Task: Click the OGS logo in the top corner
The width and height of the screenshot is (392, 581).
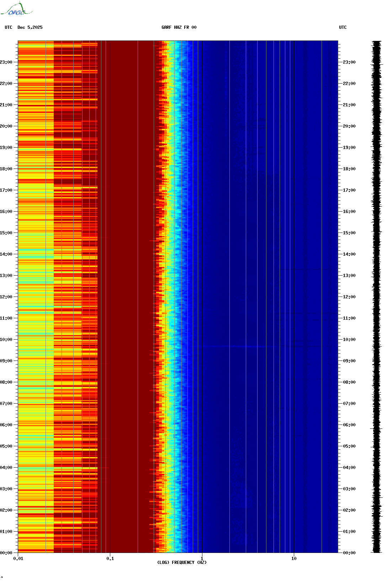Action: [17, 10]
